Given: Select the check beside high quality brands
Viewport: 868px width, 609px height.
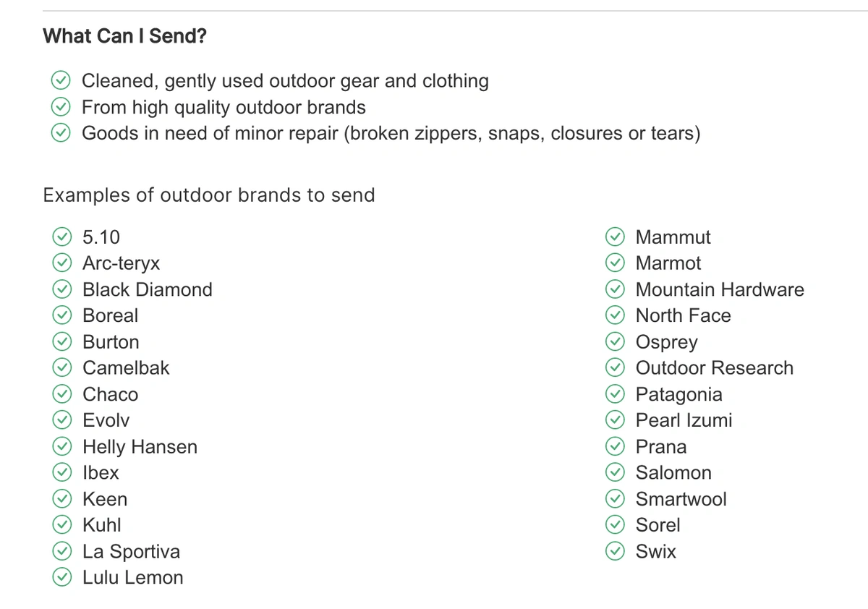Looking at the screenshot, I should (x=61, y=107).
